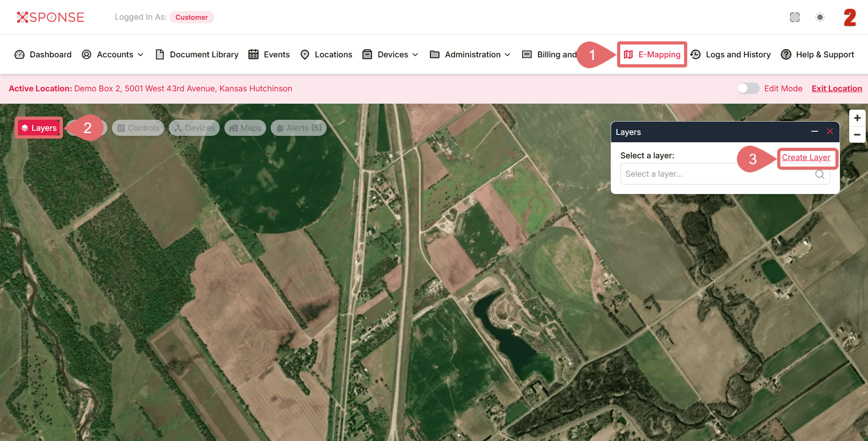Close the Layers panel with red X
This screenshot has height=441, width=868.
829,132
